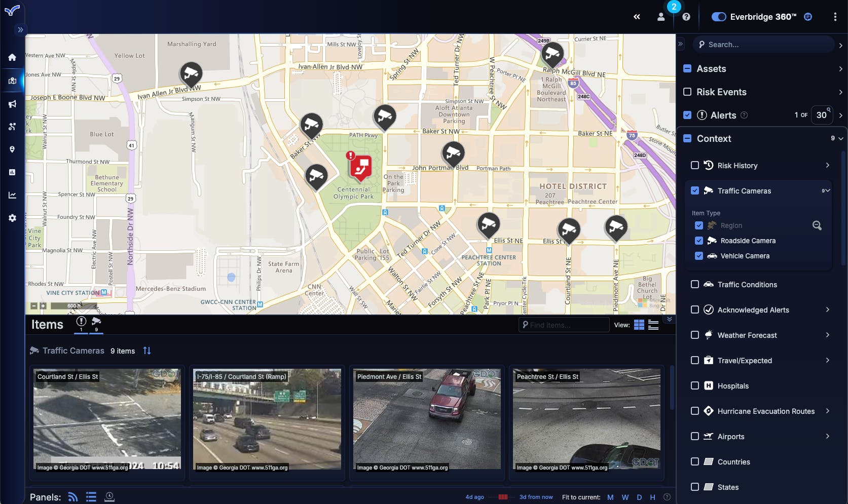Uncheck the Roadside Camera item type
848x504 pixels.
click(699, 241)
